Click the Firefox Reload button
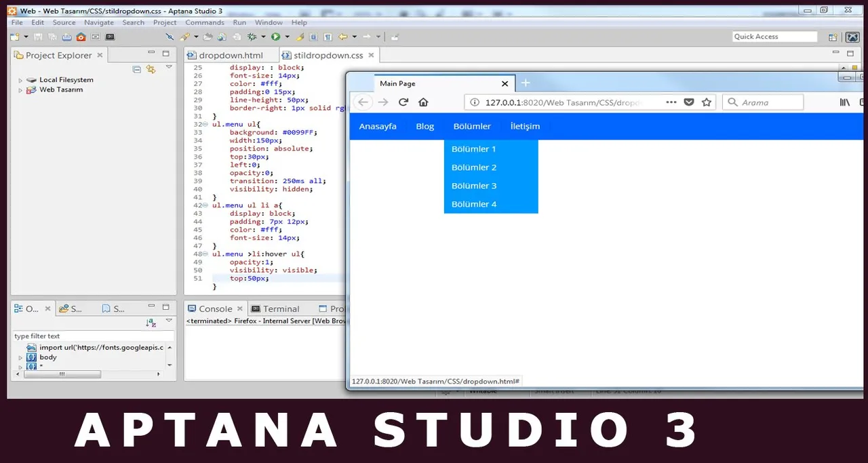The image size is (868, 463). point(403,102)
